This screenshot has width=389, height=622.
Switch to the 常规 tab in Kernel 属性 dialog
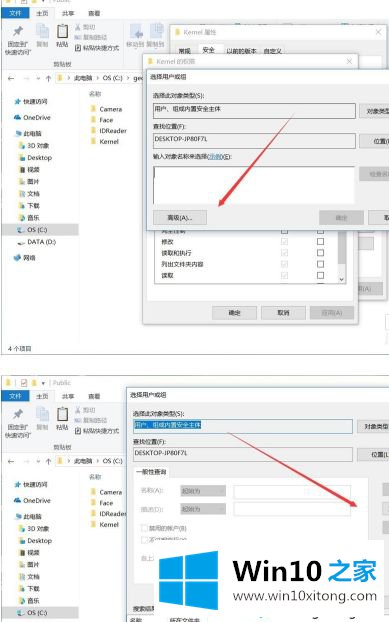(184, 51)
